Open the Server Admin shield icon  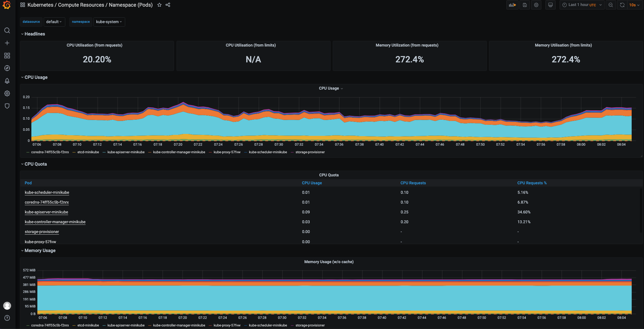(x=7, y=106)
